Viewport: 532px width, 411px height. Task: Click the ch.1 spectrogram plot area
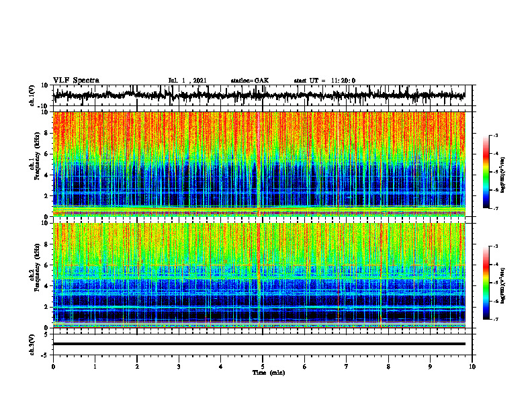259,164
